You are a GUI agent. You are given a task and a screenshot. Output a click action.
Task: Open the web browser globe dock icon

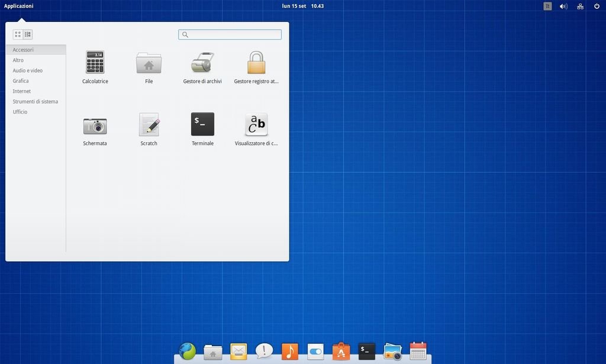(x=187, y=352)
